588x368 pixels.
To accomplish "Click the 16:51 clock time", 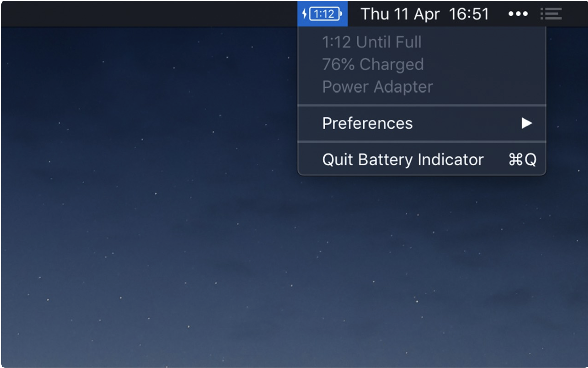I will pyautogui.click(x=469, y=14).
